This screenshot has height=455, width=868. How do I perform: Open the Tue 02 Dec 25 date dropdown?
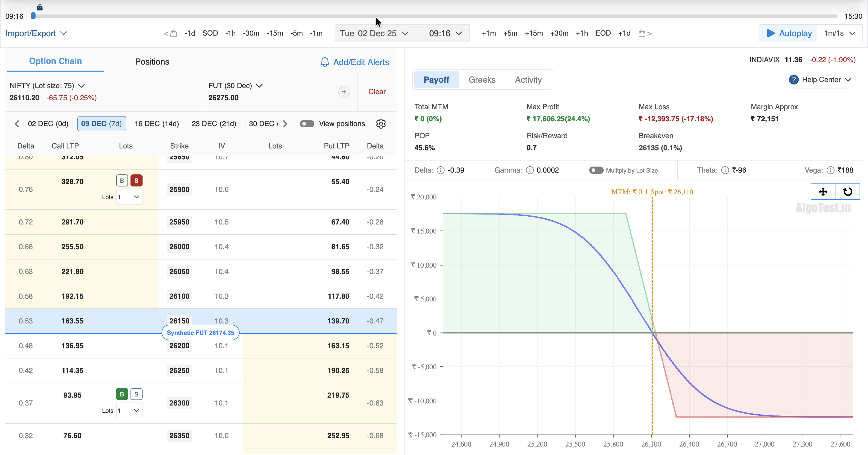[x=374, y=33]
